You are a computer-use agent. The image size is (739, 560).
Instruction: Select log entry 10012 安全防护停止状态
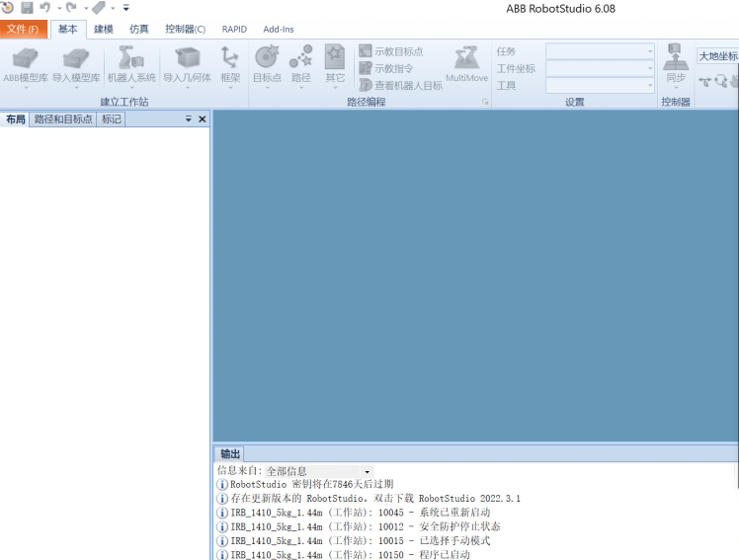[366, 526]
